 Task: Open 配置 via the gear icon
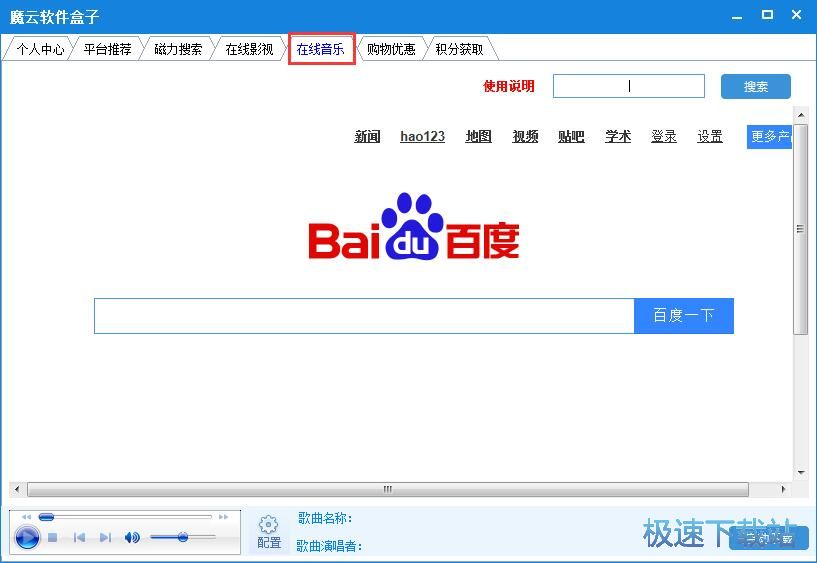point(269,524)
